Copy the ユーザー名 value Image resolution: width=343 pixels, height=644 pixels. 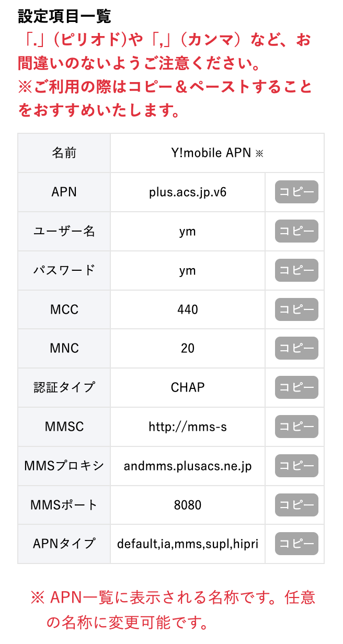(x=296, y=231)
